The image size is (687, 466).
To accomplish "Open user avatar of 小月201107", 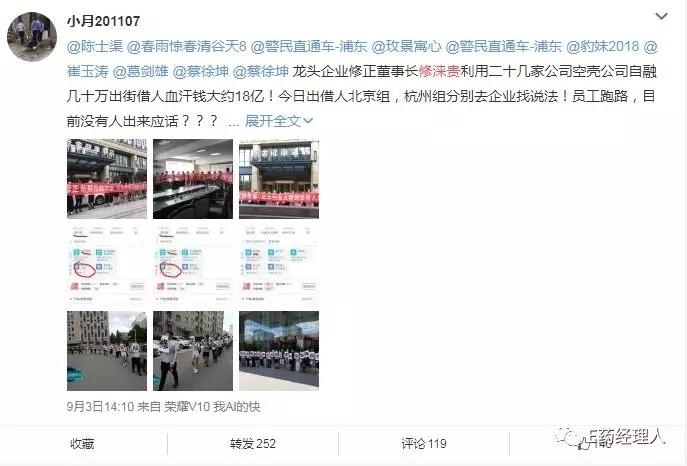I will pyautogui.click(x=32, y=37).
